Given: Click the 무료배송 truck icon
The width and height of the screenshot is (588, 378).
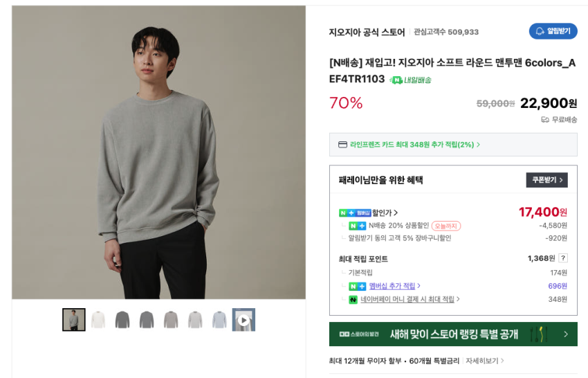Looking at the screenshot, I should click(x=545, y=119).
